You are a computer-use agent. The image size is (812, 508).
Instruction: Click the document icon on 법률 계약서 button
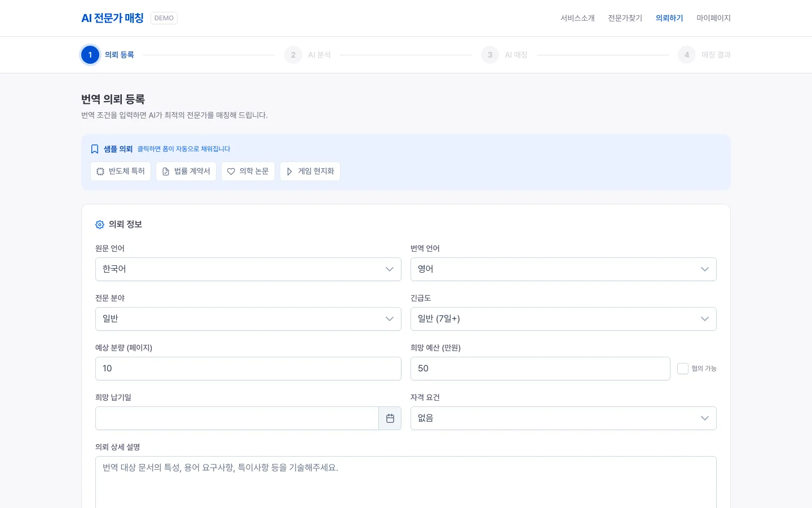[165, 172]
